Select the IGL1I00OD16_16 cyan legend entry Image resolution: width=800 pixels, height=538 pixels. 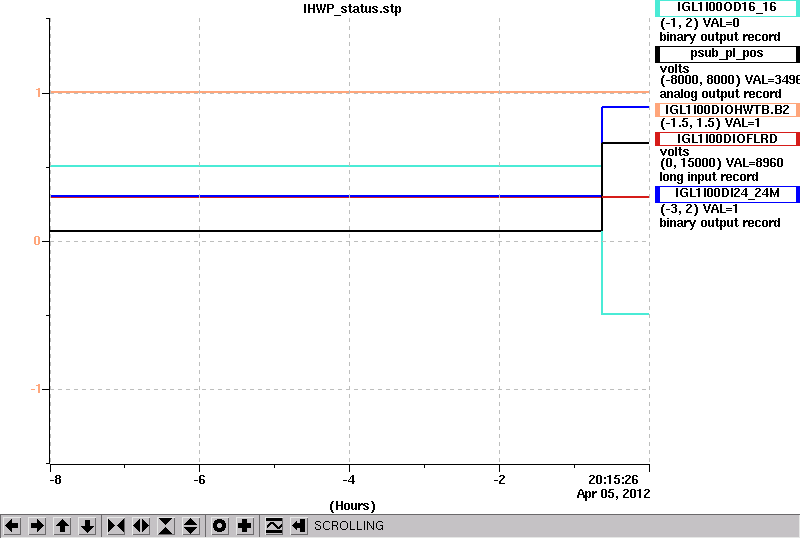(727, 7)
